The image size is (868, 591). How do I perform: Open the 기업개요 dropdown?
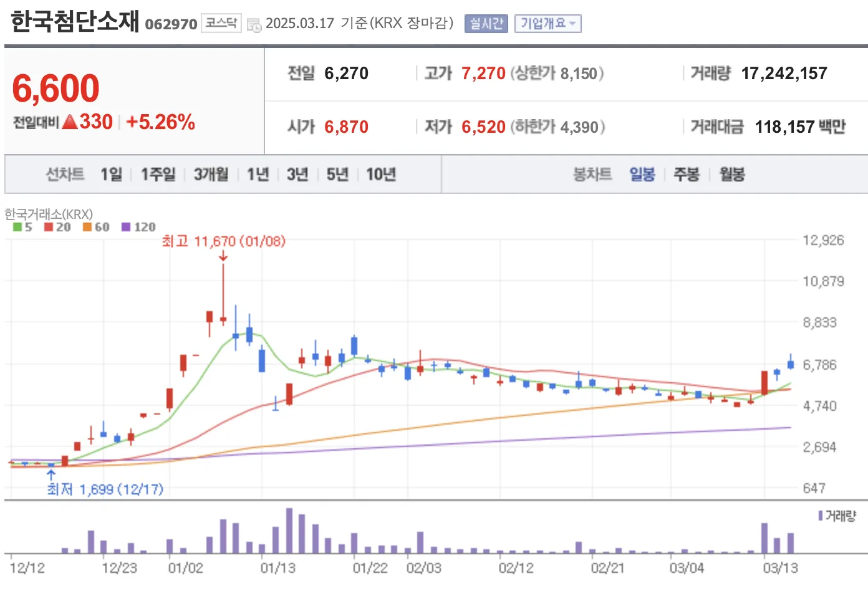(x=547, y=24)
